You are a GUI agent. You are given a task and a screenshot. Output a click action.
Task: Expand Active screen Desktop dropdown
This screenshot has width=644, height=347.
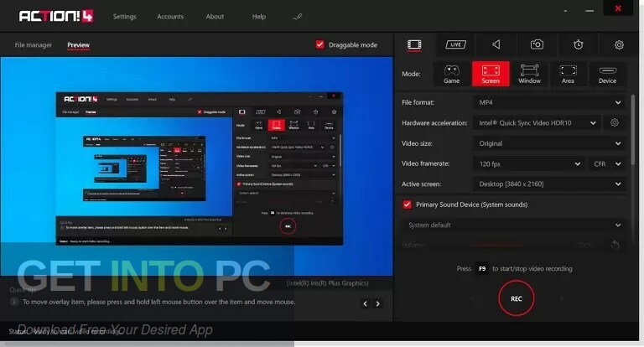549,184
